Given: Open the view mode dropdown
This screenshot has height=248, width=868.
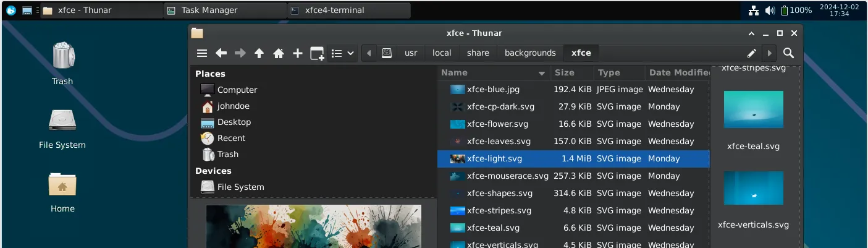Looking at the screenshot, I should [342, 53].
